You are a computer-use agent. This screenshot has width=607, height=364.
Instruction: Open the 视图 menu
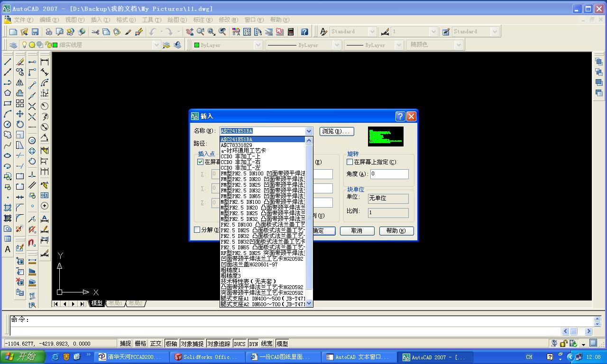click(74, 20)
